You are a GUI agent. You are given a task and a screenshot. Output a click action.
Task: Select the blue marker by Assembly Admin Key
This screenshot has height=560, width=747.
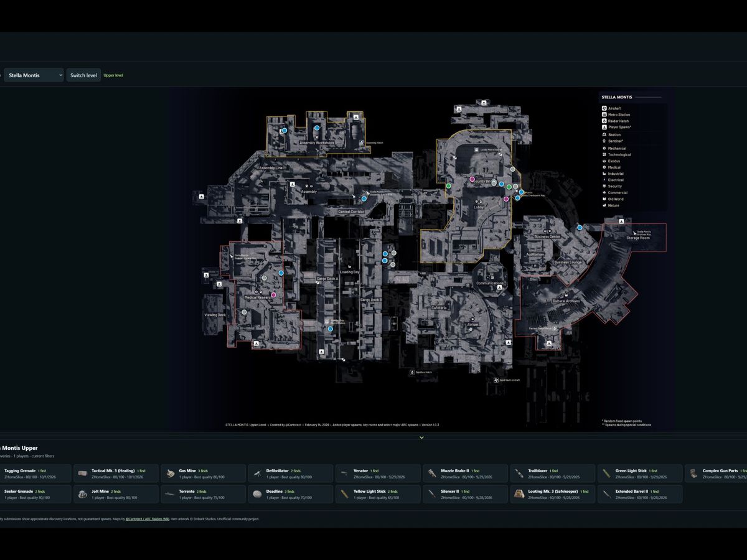coord(364,198)
